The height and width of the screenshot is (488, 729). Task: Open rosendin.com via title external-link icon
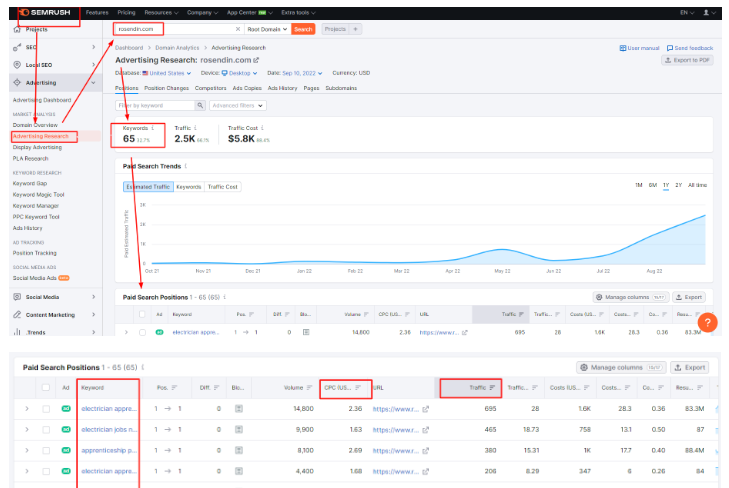pyautogui.click(x=256, y=60)
